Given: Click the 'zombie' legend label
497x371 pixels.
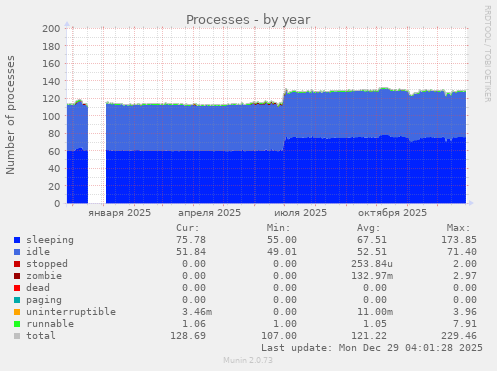Looking at the screenshot, I should tap(44, 276).
